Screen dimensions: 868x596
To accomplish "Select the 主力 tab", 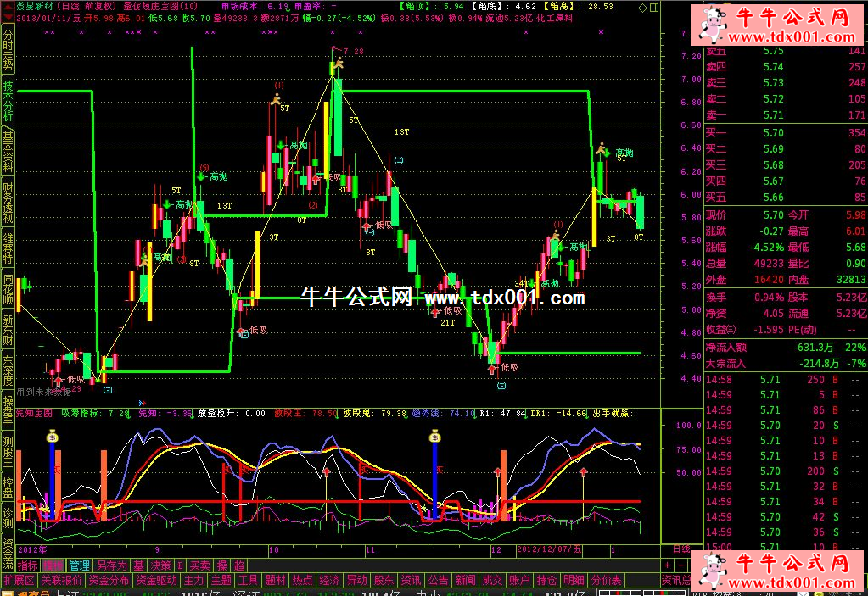I will click(193, 581).
